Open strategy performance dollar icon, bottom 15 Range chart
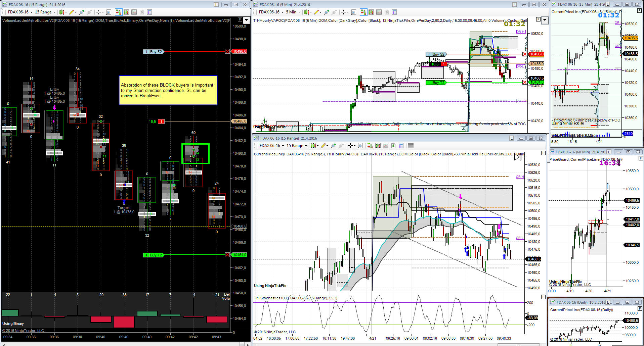The image size is (644, 346). pos(393,146)
